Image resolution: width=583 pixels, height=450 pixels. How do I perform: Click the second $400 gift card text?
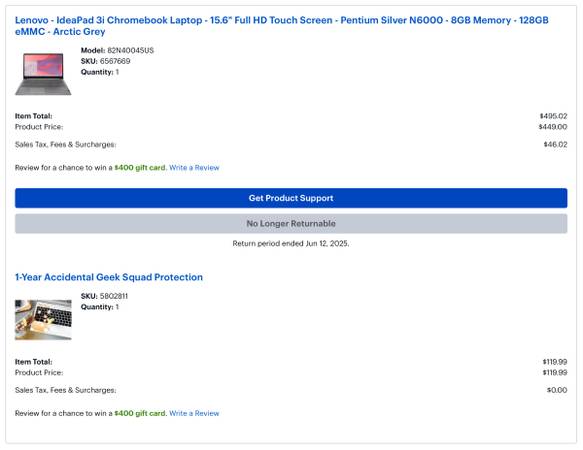tap(140, 413)
